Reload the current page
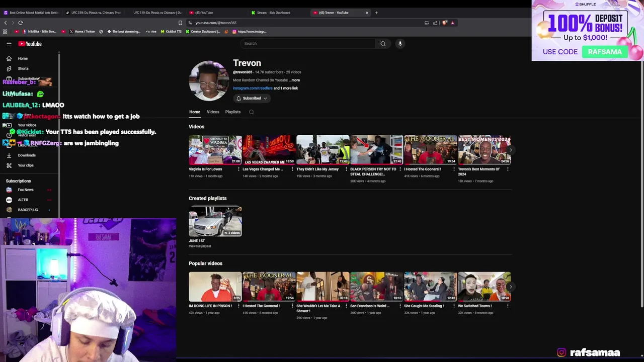The width and height of the screenshot is (644, 362). click(21, 23)
